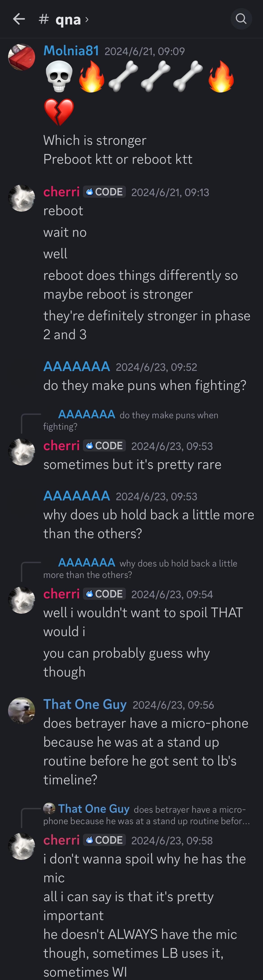Open AAAAAAA's profile from the 09:52 message
The height and width of the screenshot is (980, 263).
point(76,366)
